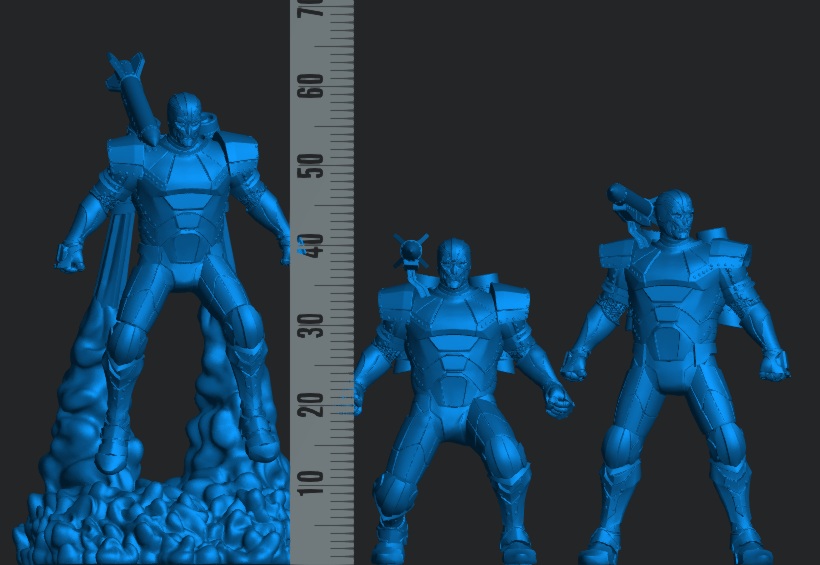
Task: Select the standing figure with shoulder cannon
Action: 675,374
